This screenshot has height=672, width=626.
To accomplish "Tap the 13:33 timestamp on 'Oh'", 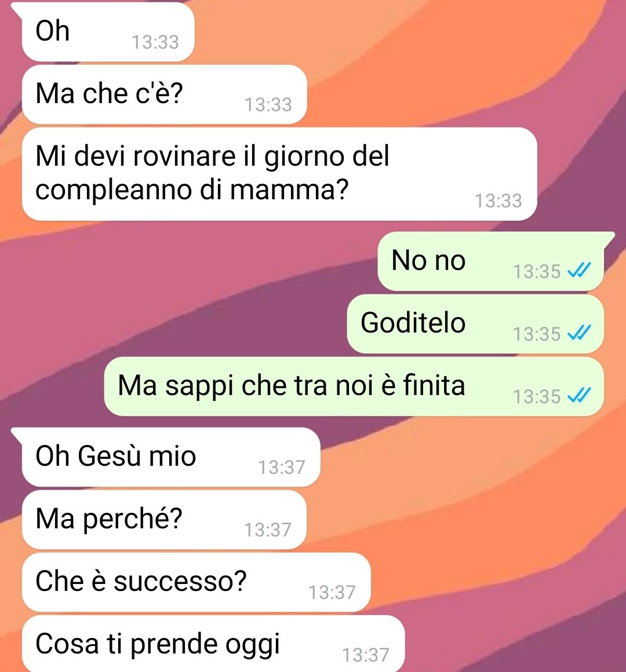I will [155, 42].
